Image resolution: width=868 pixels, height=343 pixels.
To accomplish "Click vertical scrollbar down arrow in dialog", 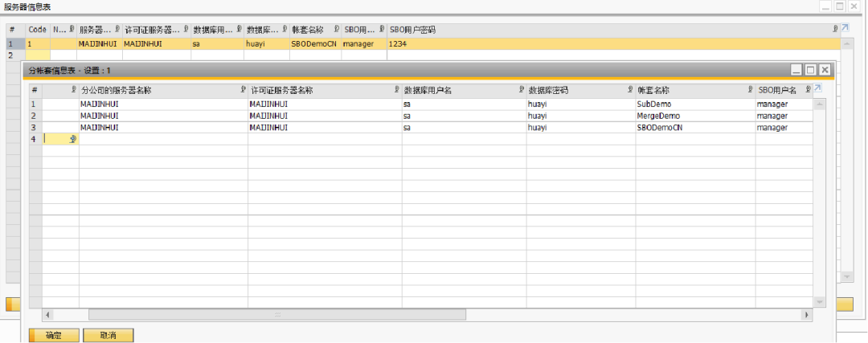I will click(x=820, y=301).
